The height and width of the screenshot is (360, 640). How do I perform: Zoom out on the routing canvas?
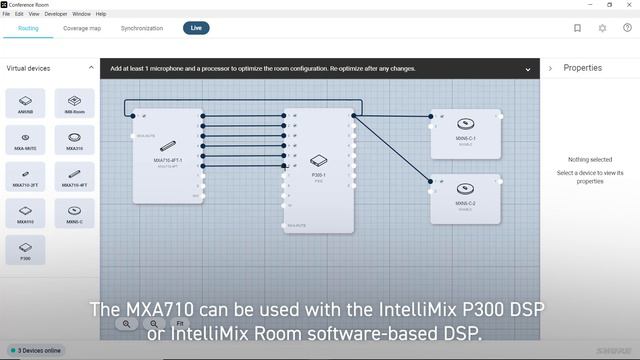click(154, 324)
